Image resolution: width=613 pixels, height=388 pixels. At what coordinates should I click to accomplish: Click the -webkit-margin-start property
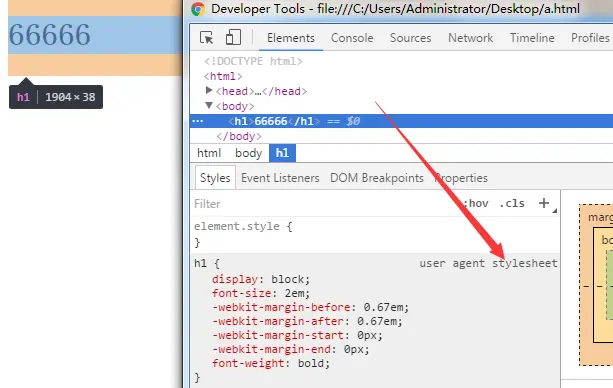297,335
